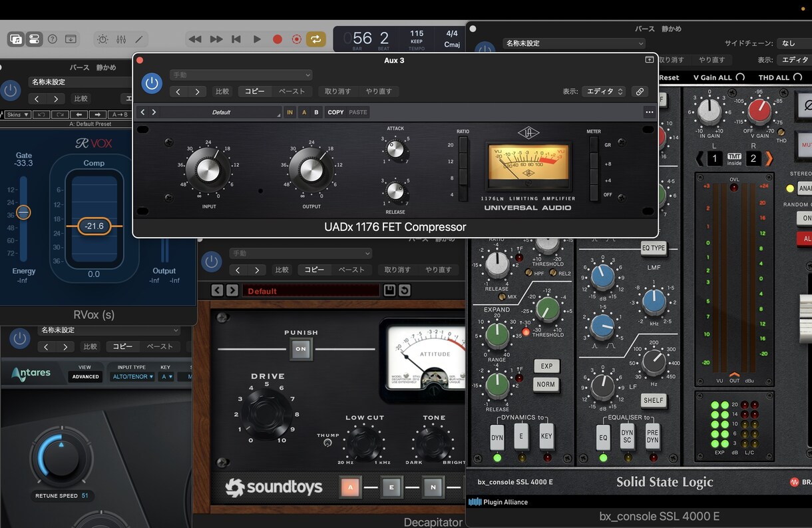
Task: Click the Decapitator save preset floppy icon
Action: pyautogui.click(x=389, y=290)
